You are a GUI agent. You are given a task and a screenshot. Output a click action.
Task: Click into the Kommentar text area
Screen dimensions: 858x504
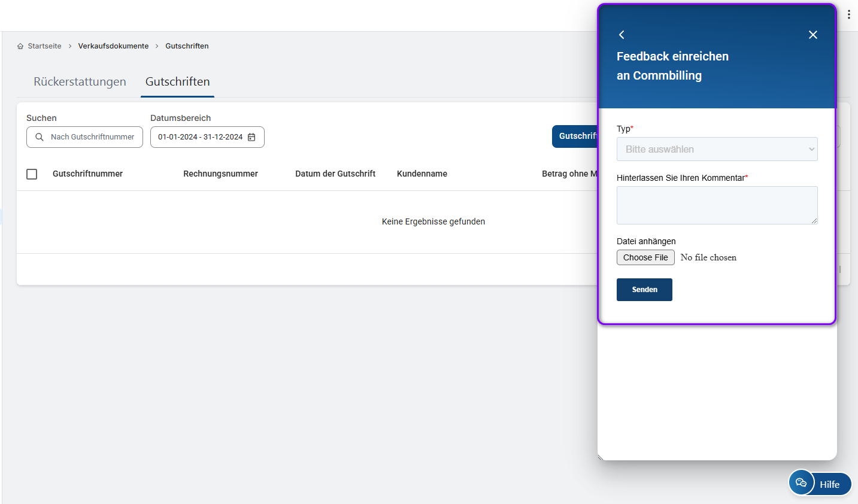tap(716, 205)
